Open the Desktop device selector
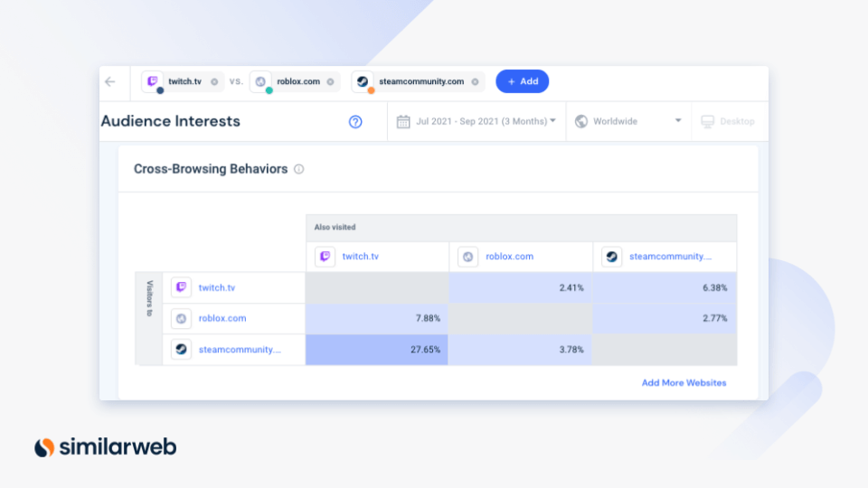 pos(728,121)
